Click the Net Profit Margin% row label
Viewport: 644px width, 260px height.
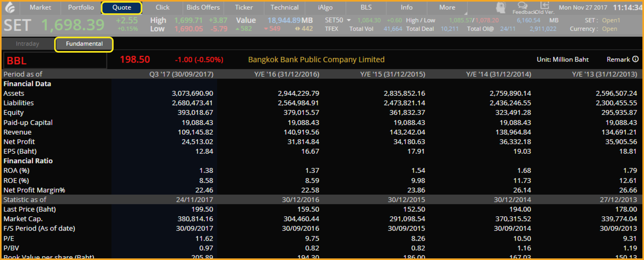click(x=34, y=190)
